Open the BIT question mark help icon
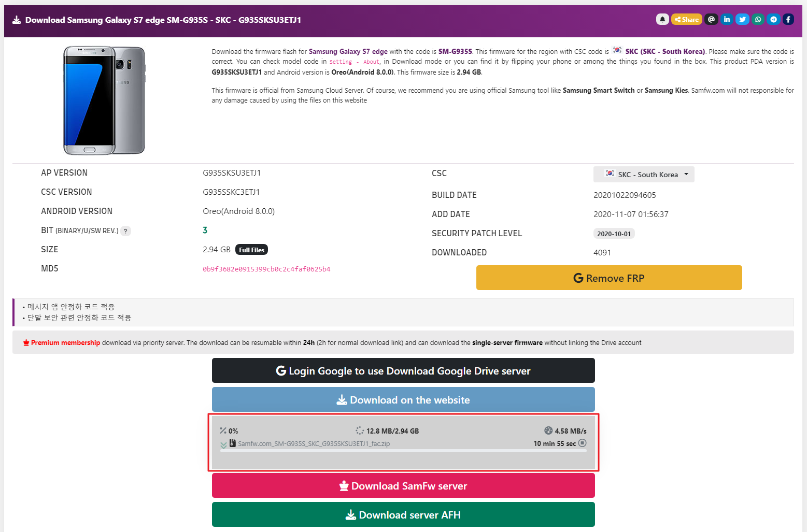Screen dimensions: 807x532 pos(125,231)
